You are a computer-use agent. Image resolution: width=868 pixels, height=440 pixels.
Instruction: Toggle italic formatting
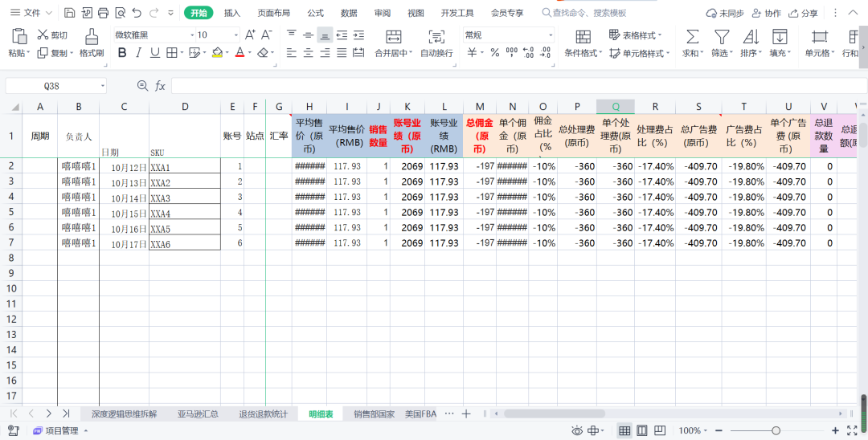(x=138, y=52)
